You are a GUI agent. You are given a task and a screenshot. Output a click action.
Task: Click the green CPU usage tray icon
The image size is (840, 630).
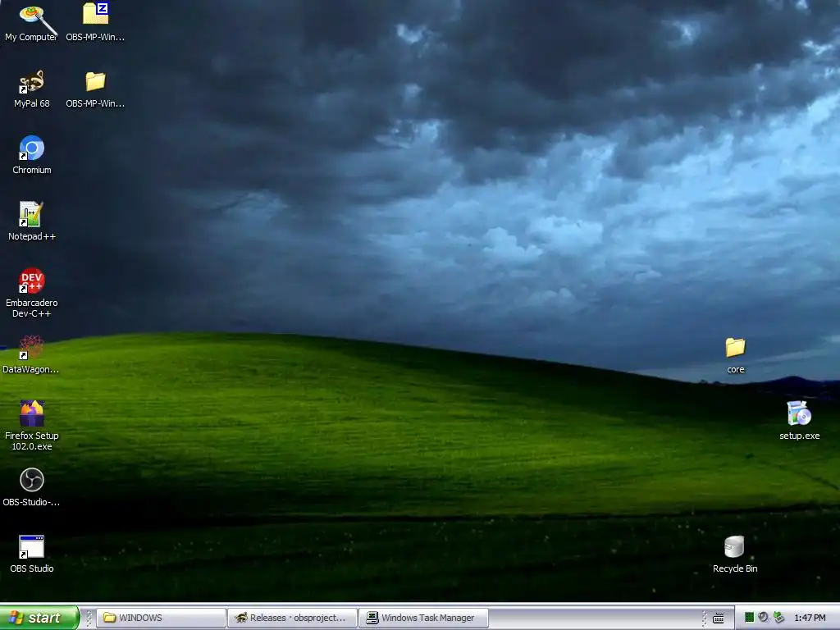point(750,618)
